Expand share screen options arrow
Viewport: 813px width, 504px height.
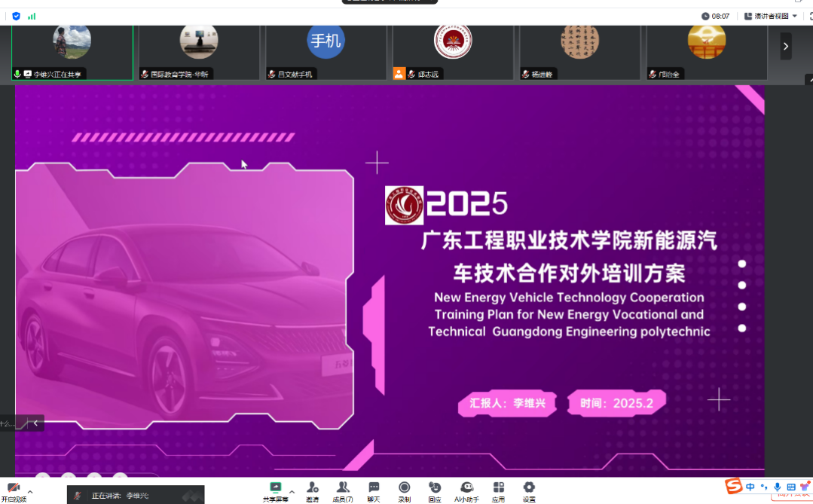[x=292, y=491]
